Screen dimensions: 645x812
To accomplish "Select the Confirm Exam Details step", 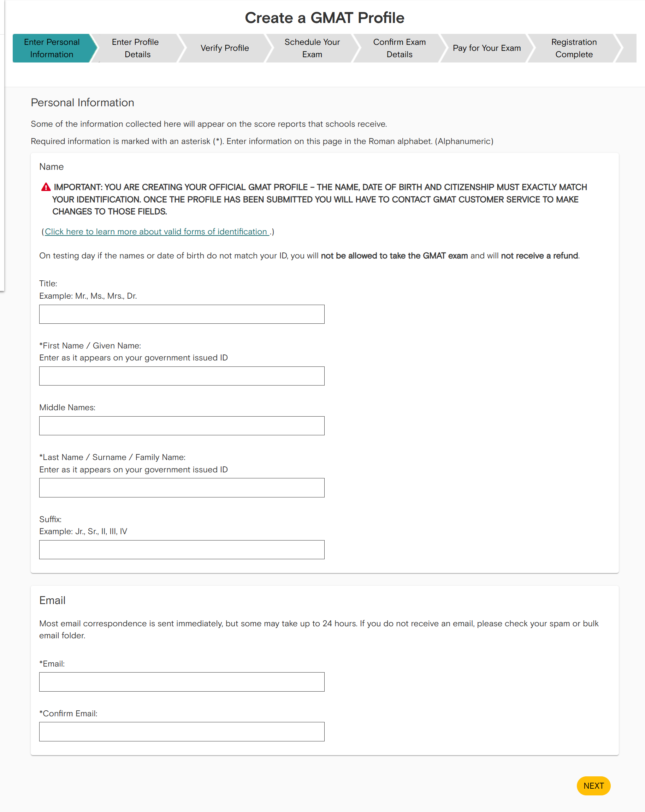I will coord(400,48).
